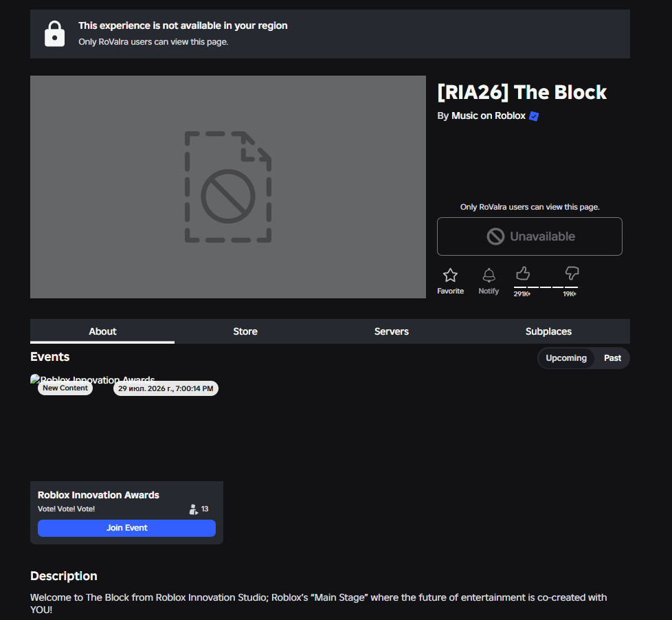The image size is (672, 620).
Task: Open the About tab
Action: point(102,331)
